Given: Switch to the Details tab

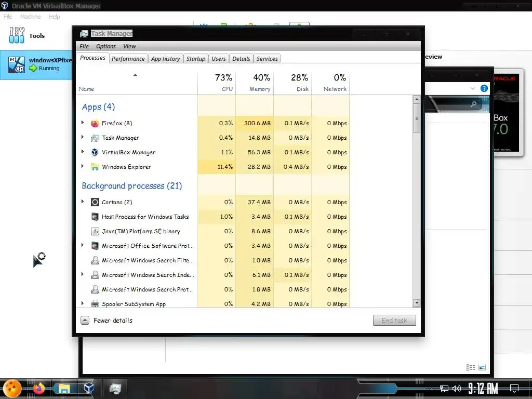Looking at the screenshot, I should click(241, 59).
